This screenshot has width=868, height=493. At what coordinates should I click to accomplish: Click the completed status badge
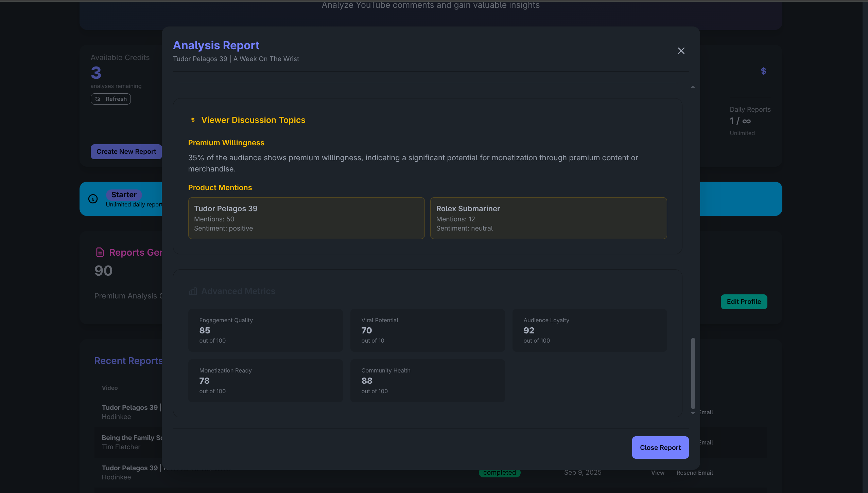point(499,473)
